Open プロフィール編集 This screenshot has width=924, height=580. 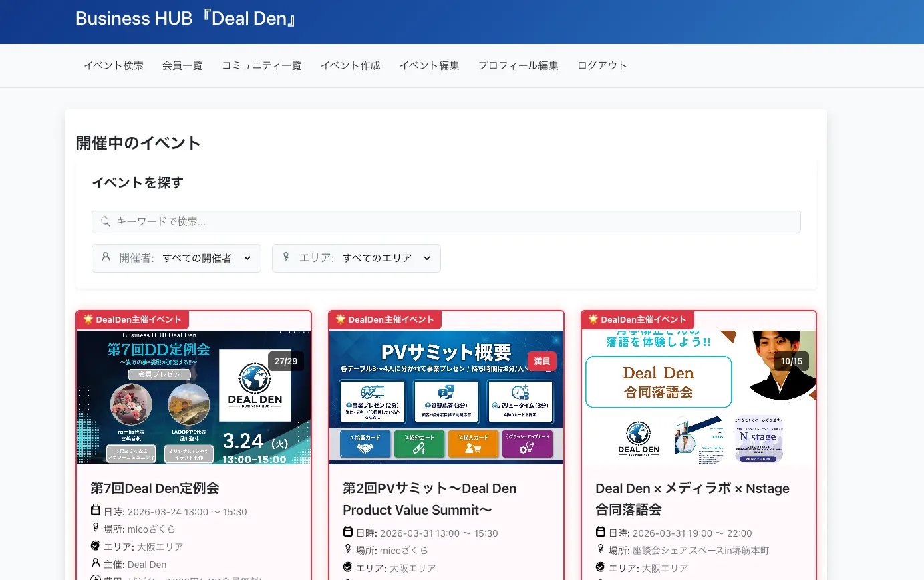click(518, 65)
